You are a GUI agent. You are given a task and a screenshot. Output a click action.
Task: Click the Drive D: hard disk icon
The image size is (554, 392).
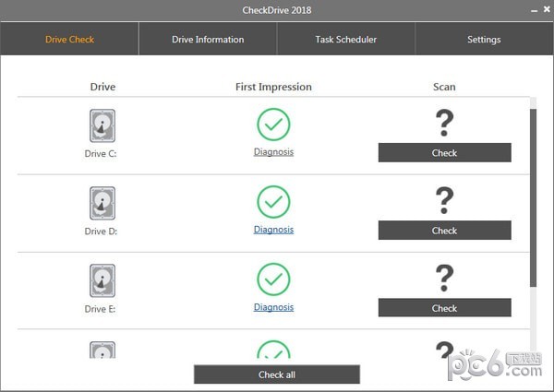click(x=102, y=203)
